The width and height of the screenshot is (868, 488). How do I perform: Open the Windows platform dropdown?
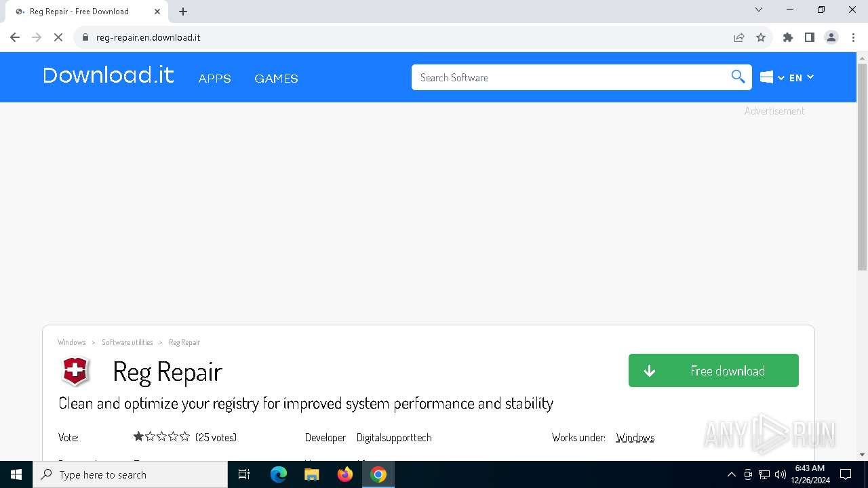pyautogui.click(x=772, y=77)
